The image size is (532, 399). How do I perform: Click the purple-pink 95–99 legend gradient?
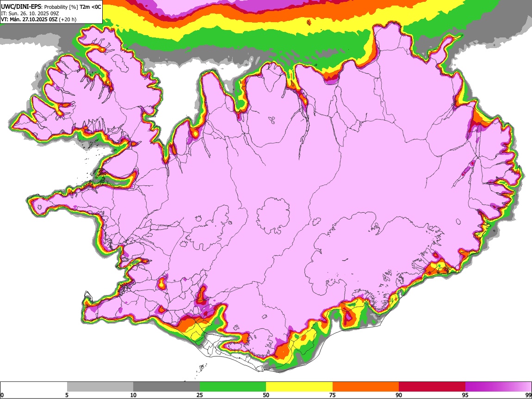click(498, 387)
